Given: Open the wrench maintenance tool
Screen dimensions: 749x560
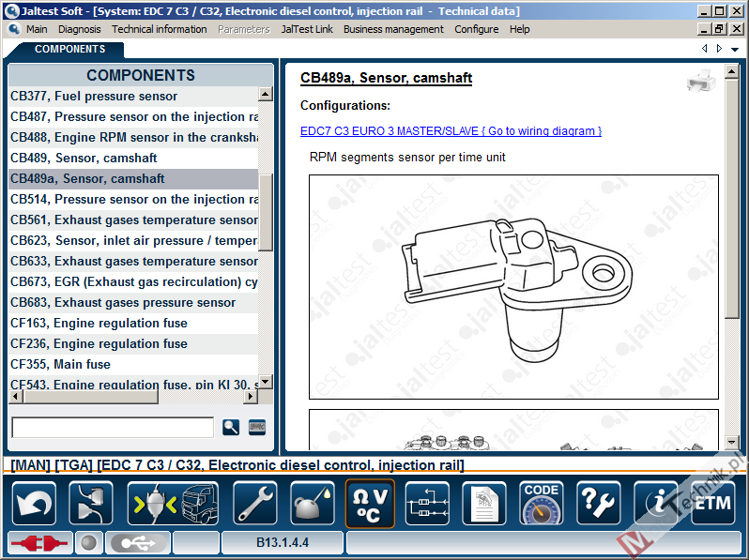Looking at the screenshot, I should tap(254, 504).
